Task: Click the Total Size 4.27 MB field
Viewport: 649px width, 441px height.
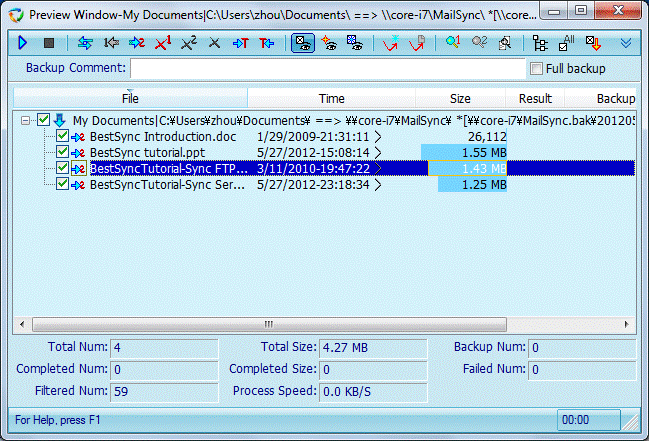Action: pos(373,347)
